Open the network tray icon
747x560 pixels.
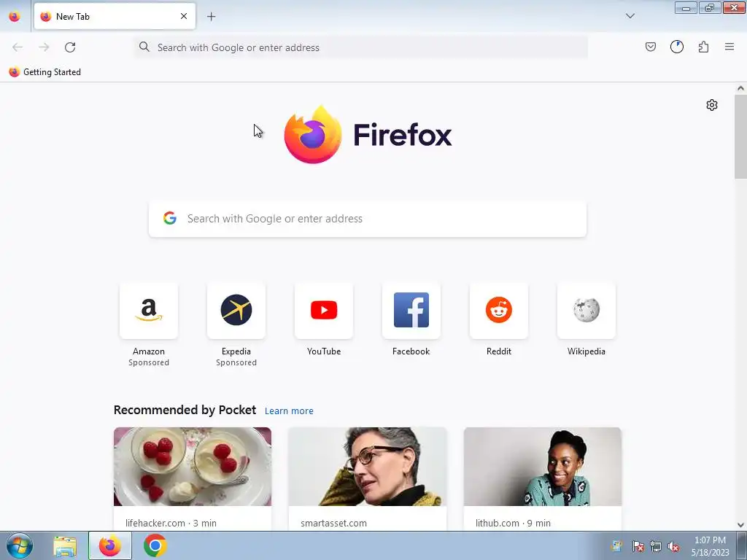point(656,546)
